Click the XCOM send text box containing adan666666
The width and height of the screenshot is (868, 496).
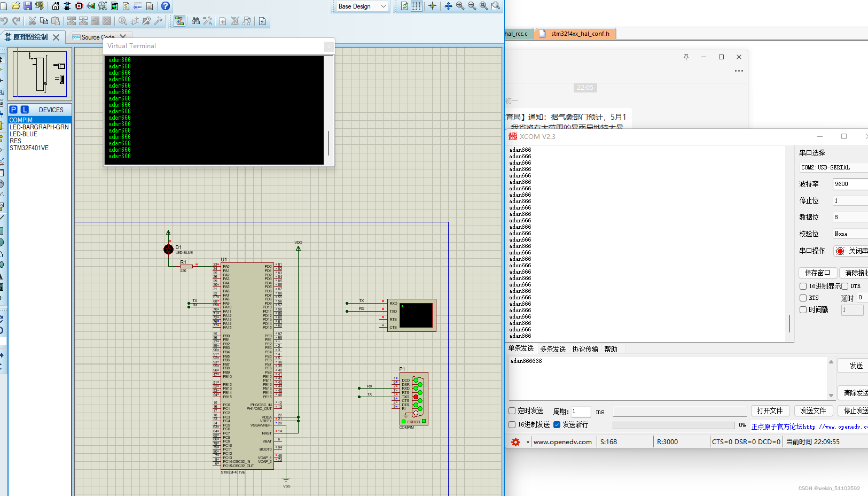[668, 378]
